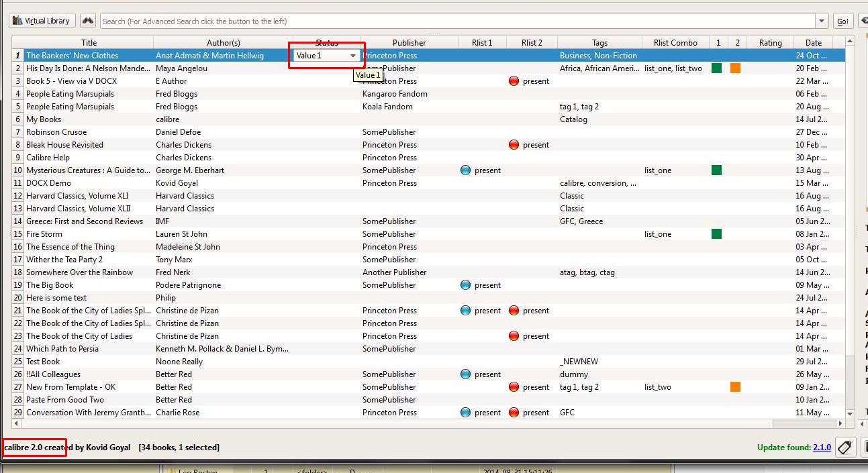The width and height of the screenshot is (868, 473).
Task: Select the book Robinson Crusoe
Action: click(56, 132)
